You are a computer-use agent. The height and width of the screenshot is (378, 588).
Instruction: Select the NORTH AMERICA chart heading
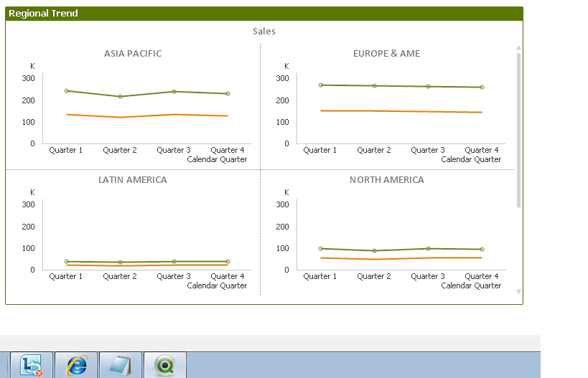click(387, 180)
